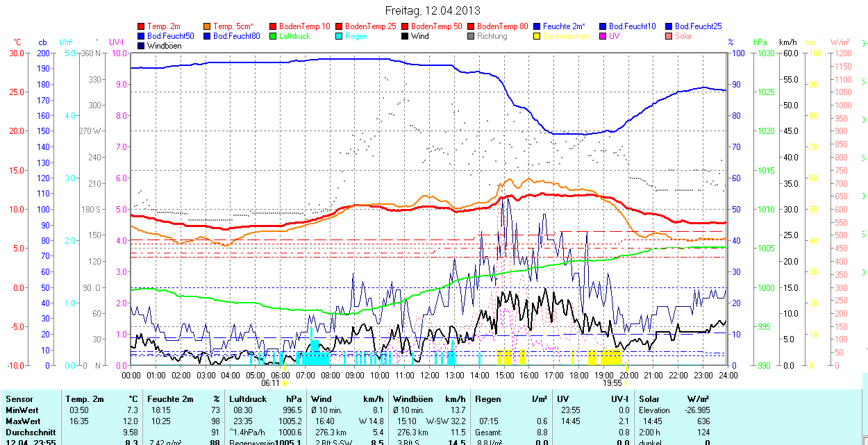Image resolution: width=868 pixels, height=445 pixels.
Task: Click the Bod.Feucht25 legend swatch
Action: 669,26
